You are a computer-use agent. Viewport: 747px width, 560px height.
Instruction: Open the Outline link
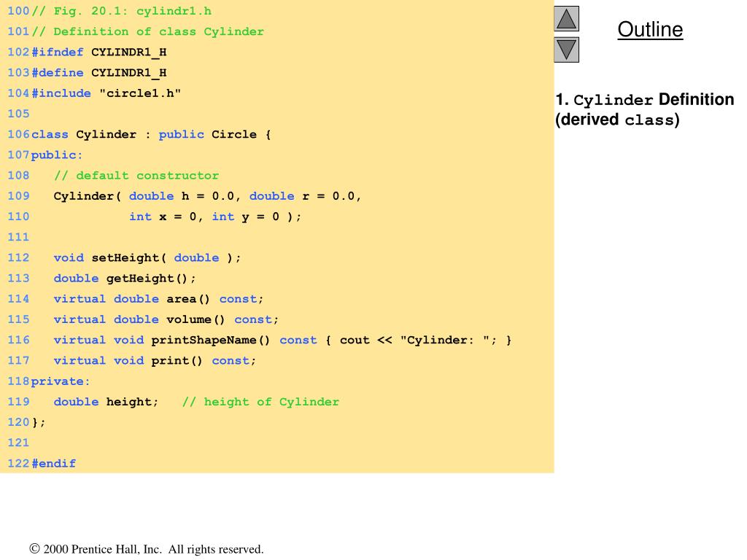click(650, 29)
